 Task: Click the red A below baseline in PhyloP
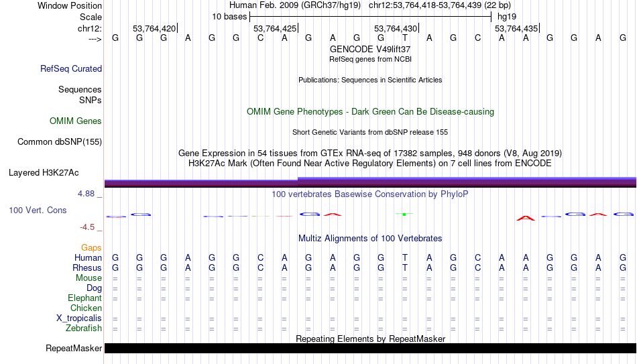coord(526,218)
